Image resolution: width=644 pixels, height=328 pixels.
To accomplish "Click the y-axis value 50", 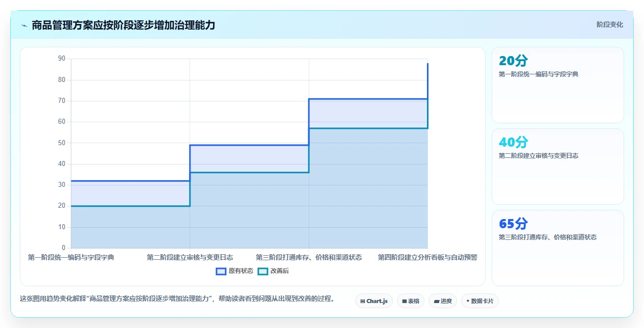I will (x=62, y=143).
